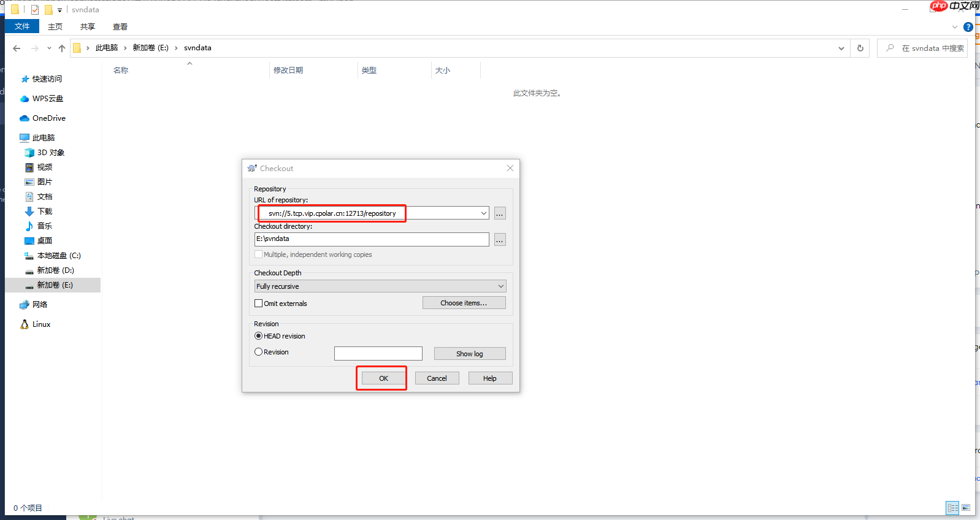Viewport: 980px width, 520px height.
Task: Switch to details view icon
Action: (x=952, y=508)
